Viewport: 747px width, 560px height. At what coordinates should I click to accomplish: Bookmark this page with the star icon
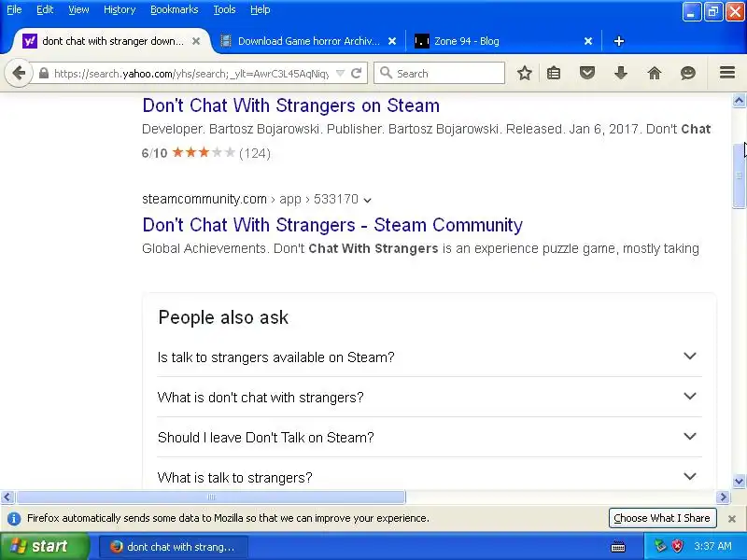coord(525,74)
